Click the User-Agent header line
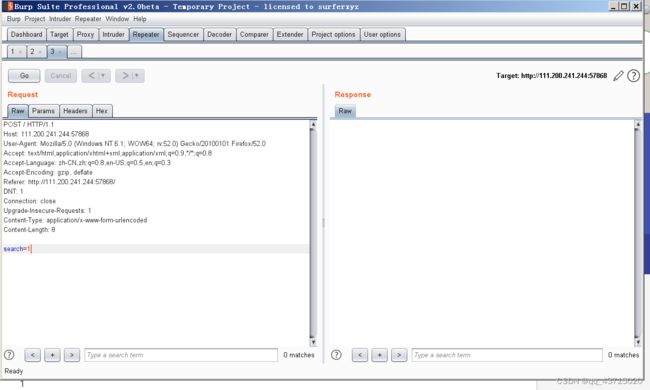The width and height of the screenshot is (650, 390). click(x=135, y=143)
